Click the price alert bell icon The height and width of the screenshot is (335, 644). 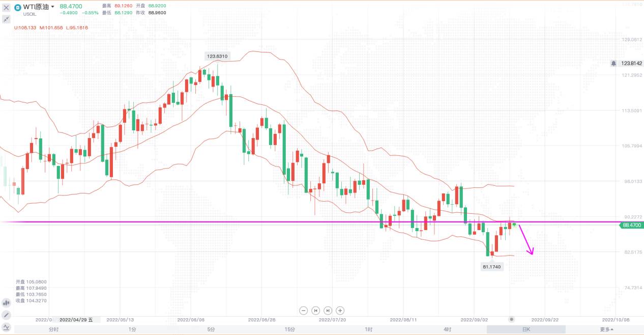614,63
